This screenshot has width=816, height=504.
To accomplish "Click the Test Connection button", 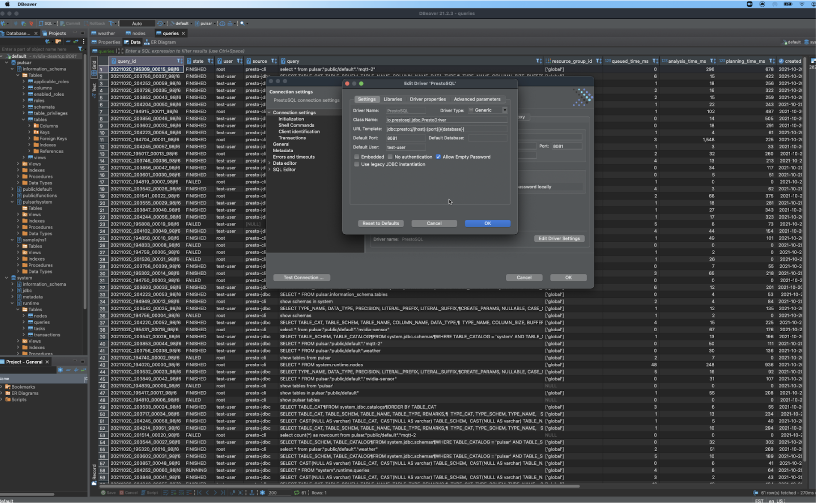I will [301, 277].
